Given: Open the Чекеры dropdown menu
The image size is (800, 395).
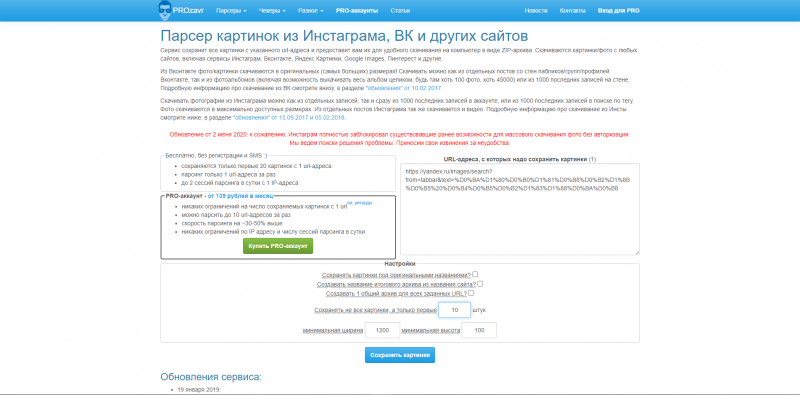Looking at the screenshot, I should pyautogui.click(x=272, y=11).
